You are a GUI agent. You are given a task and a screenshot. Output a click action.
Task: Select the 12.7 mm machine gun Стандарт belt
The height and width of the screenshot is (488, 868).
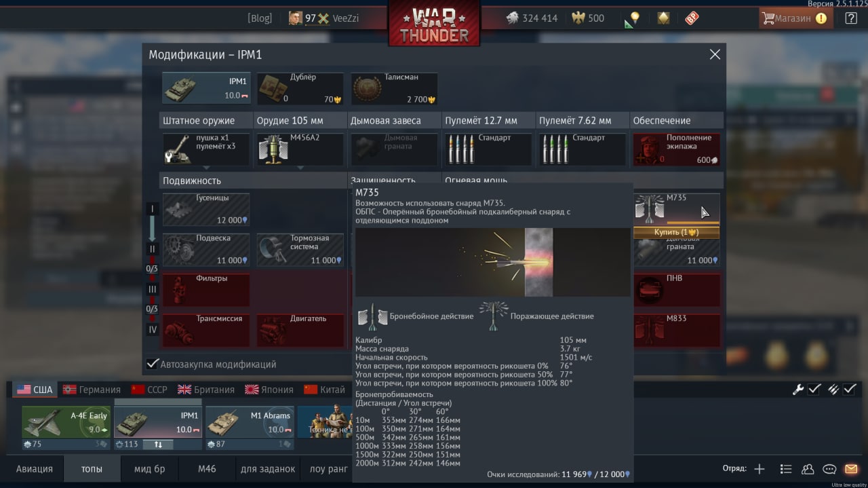(488, 149)
